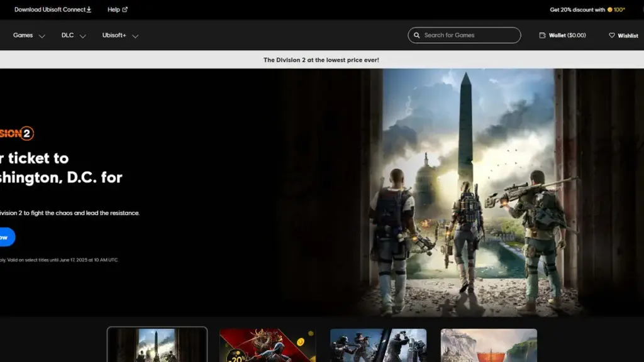Select the mountain landscape carousel thumbnail
The width and height of the screenshot is (644, 362).
(x=489, y=345)
